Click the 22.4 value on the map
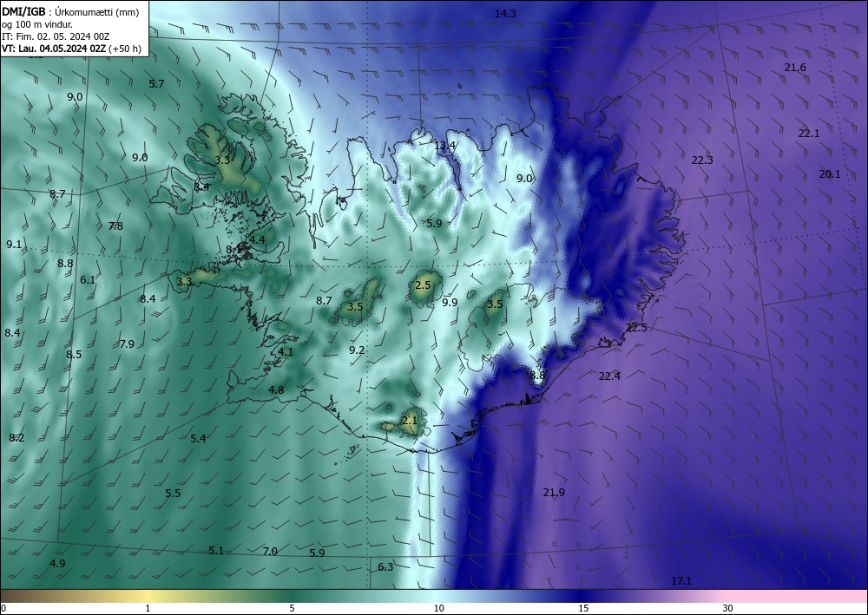868x615 pixels. [x=609, y=376]
